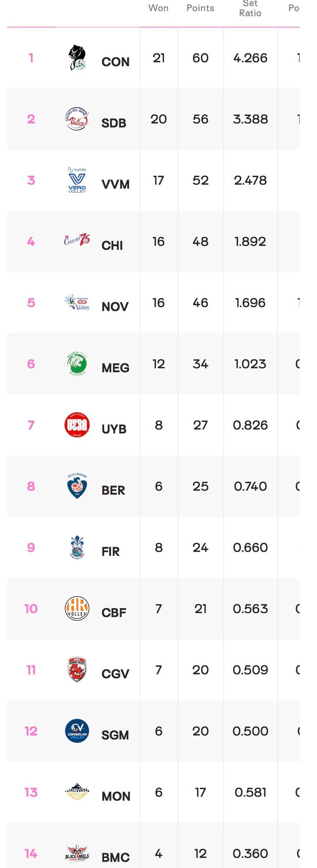Sort standings by Points column header
This screenshot has height=868, width=317.
[200, 8]
